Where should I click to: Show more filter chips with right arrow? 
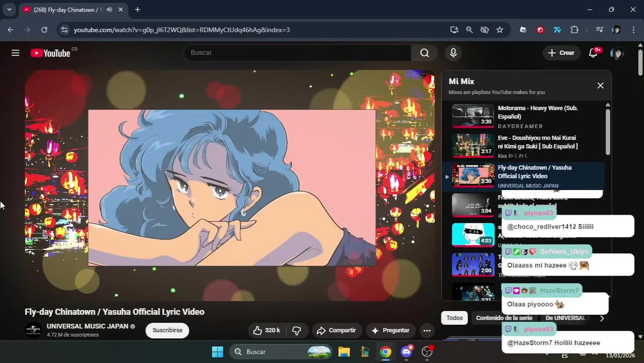pyautogui.click(x=602, y=318)
